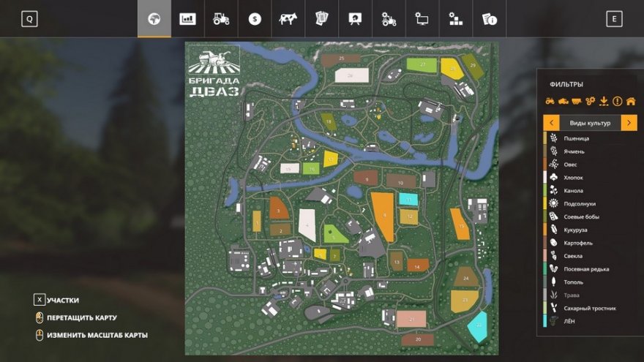The image size is (644, 362).
Task: Toggle the house buildings map filter
Action: pos(630,102)
